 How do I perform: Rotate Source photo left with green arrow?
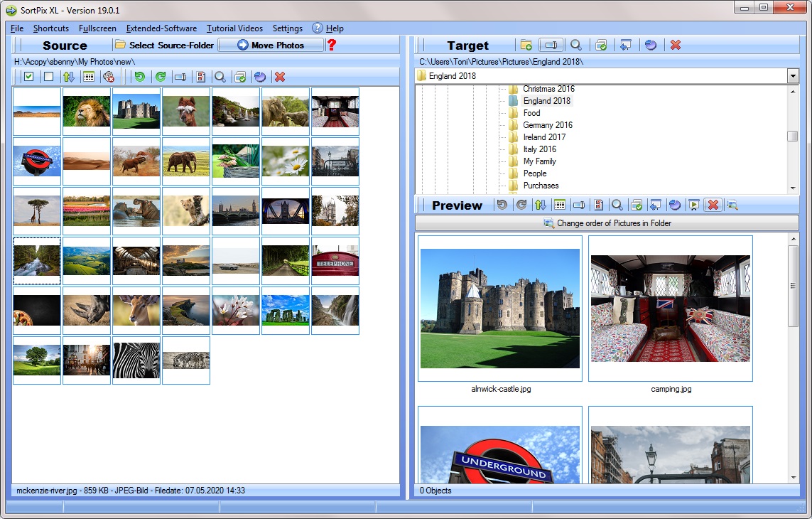point(140,77)
